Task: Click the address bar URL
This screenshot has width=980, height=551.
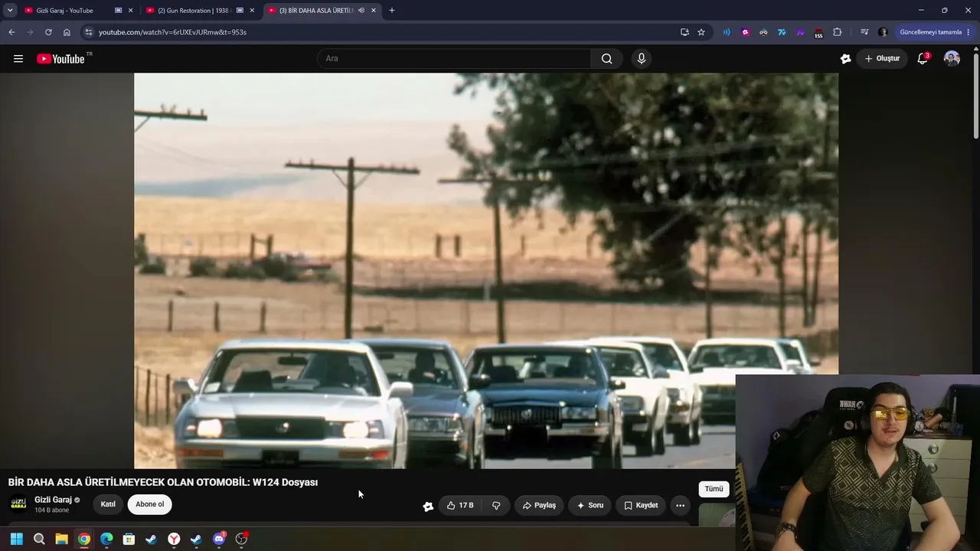Action: tap(172, 32)
